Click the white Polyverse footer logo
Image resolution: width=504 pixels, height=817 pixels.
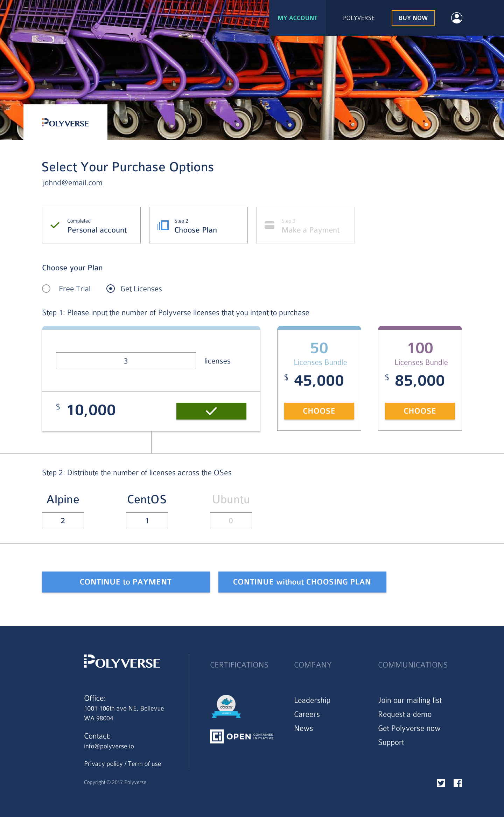click(x=122, y=662)
